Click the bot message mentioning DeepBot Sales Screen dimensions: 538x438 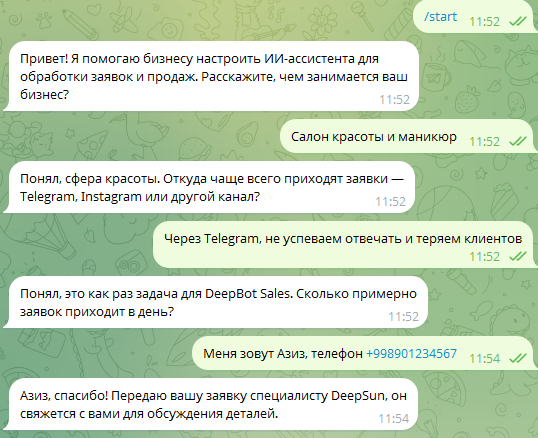click(218, 303)
